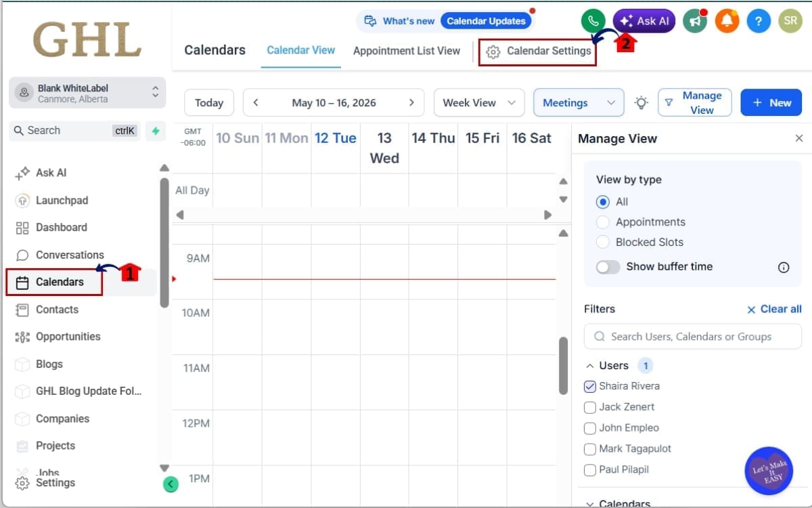Screen dimensions: 812x508
Task: Open the Calendar Settings tab
Action: [539, 51]
